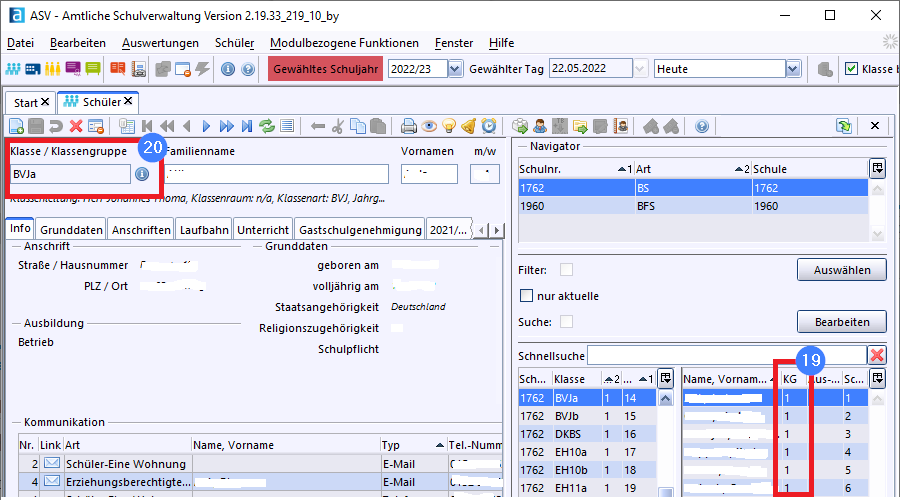
Task: Click the light bulb icon
Action: (x=449, y=126)
